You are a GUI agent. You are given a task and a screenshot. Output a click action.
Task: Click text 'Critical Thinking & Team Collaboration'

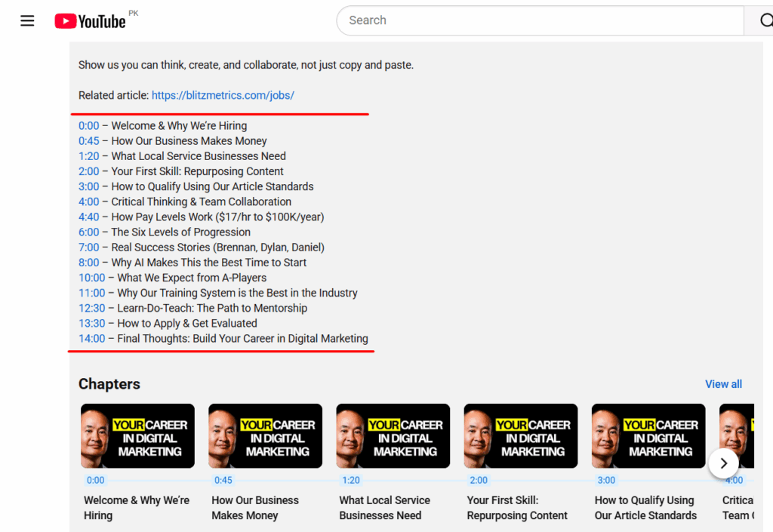201,202
